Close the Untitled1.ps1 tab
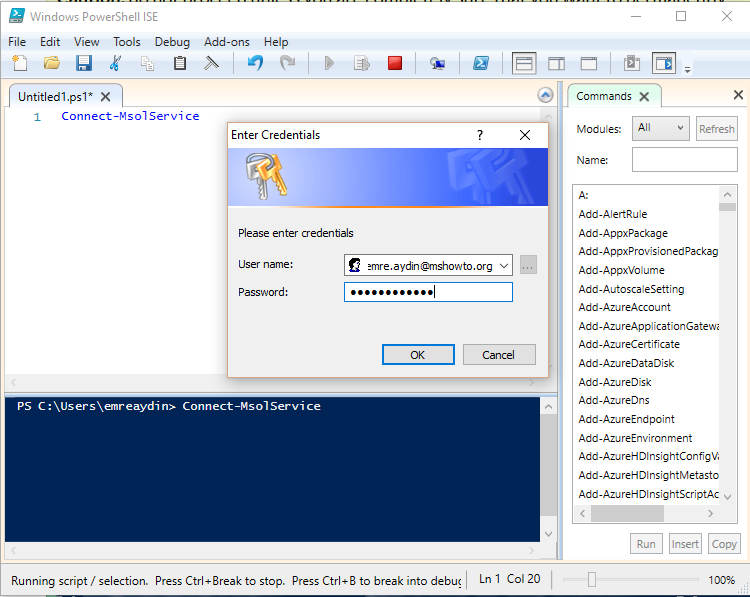 click(106, 97)
